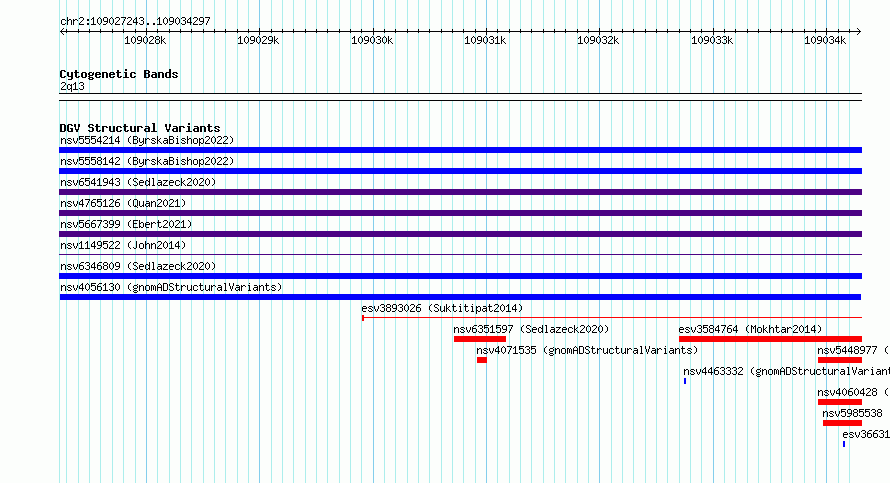Image resolution: width=890 pixels, height=483 pixels.
Task: Click the DGV Structural Variants track title
Action: point(140,128)
